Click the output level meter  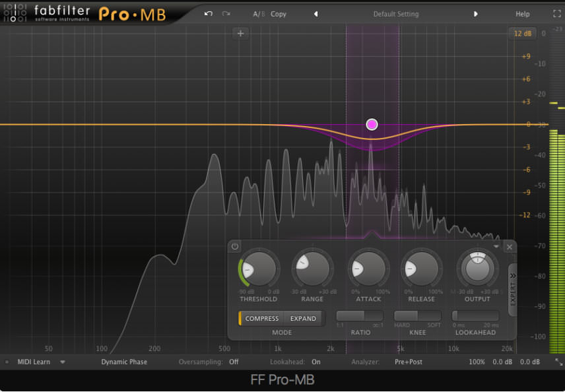click(556, 191)
